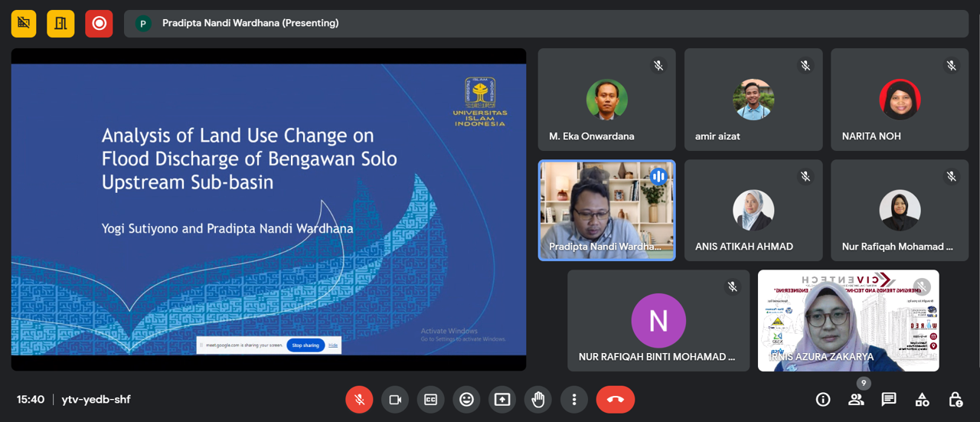The image size is (980, 422).
Task: Unmute the microphone in the call controls
Action: pos(359,399)
